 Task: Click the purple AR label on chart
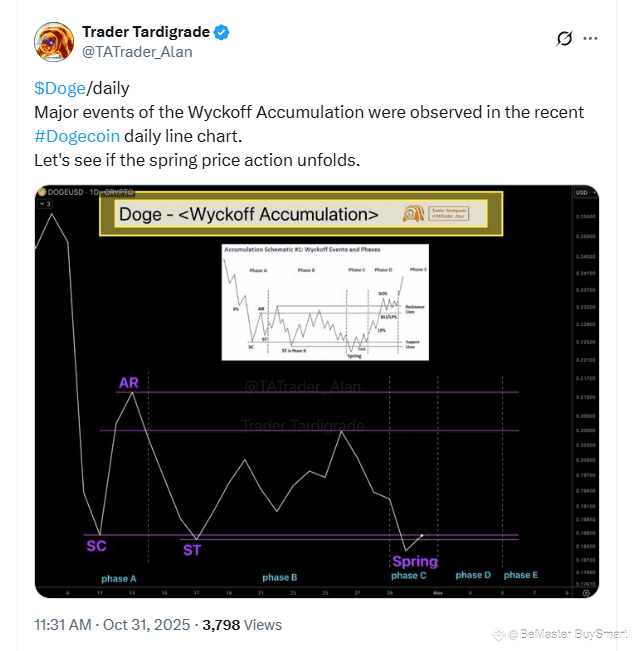tap(129, 383)
